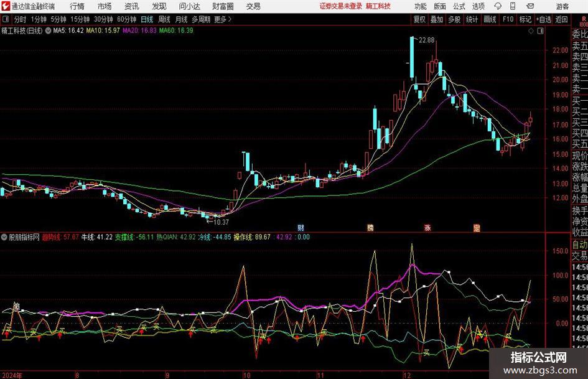Click the 10.37 low price label
Screen dimensions: 588x379
pos(221,222)
